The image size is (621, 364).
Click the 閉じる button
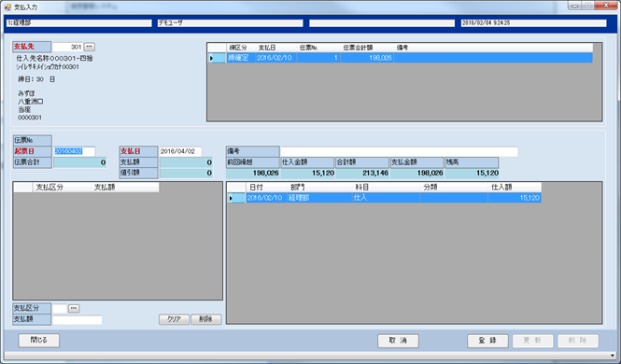pyautogui.click(x=39, y=341)
